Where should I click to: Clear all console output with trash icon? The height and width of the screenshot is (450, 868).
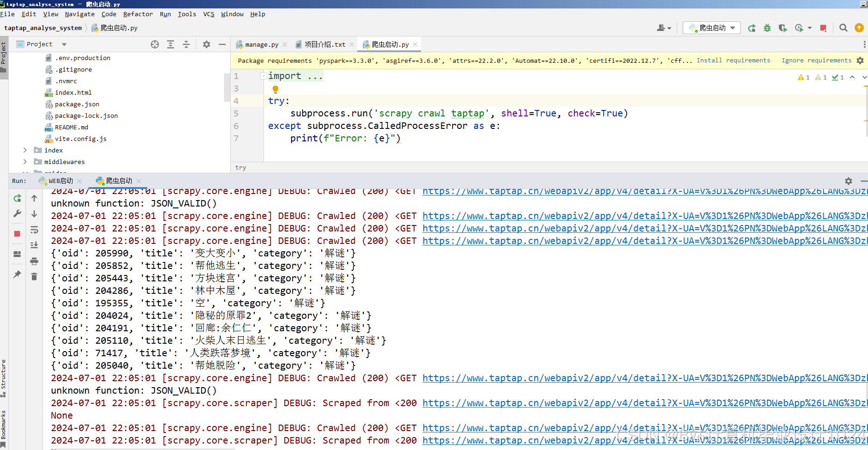(x=34, y=277)
